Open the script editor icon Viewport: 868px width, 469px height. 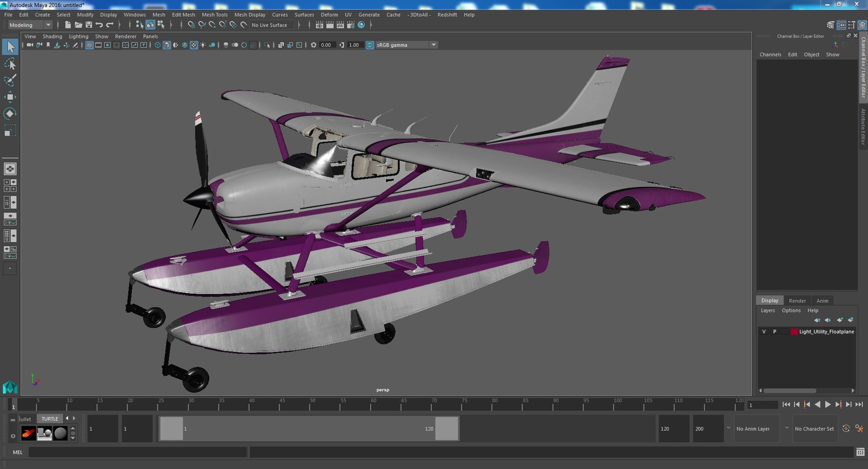click(860, 452)
